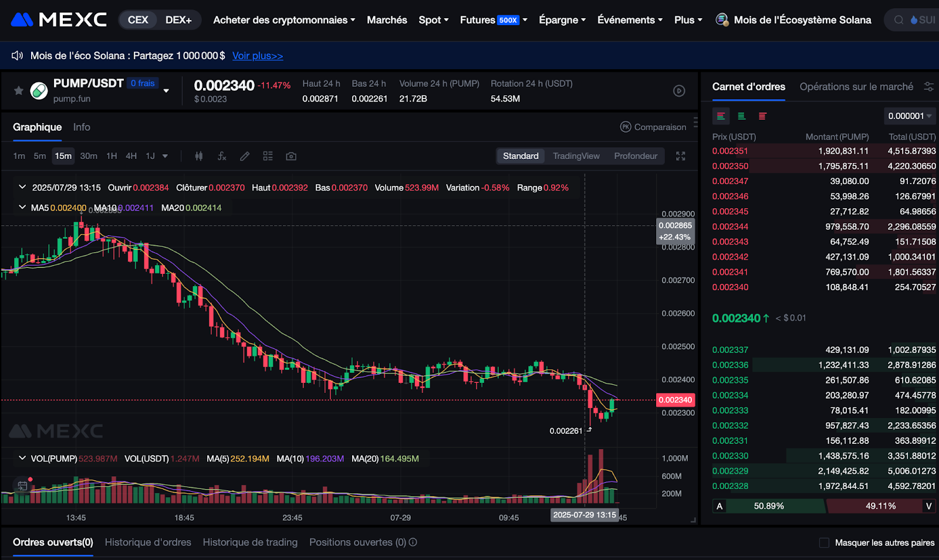Image resolution: width=939 pixels, height=560 pixels.
Task: Click ask price 0.002351 in order book
Action: pyautogui.click(x=730, y=151)
